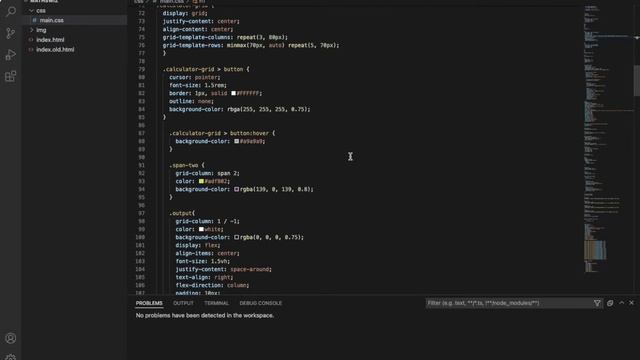Click the #adf802 color swatch
The height and width of the screenshot is (360, 640).
click(201, 181)
